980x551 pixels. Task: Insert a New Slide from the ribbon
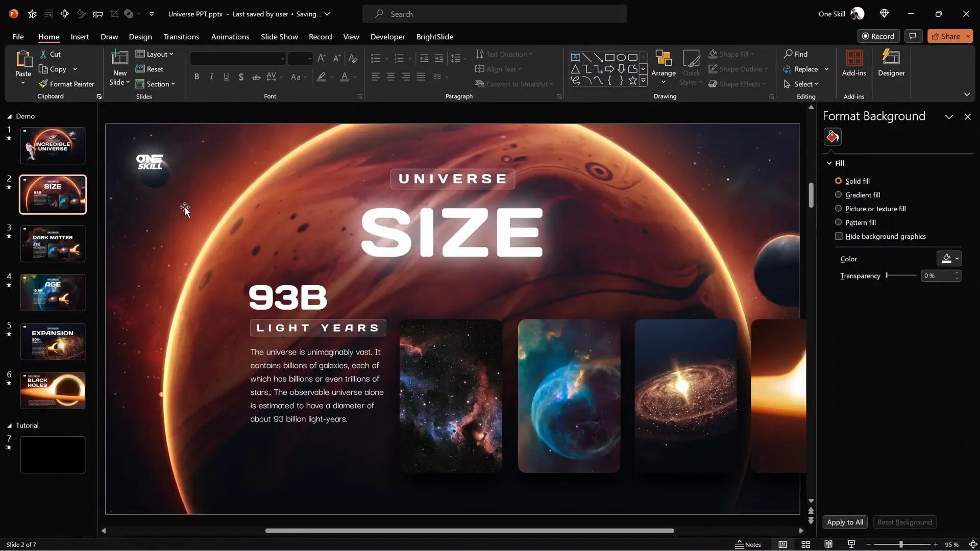point(120,68)
